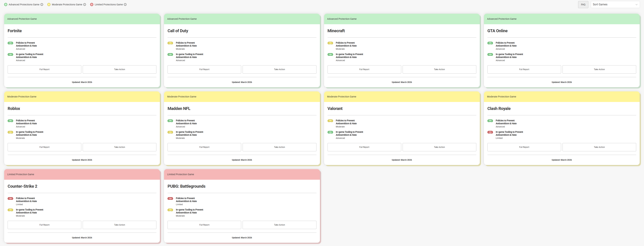Image resolution: width=644 pixels, height=246 pixels.
Task: Toggle the red Limited Protections Game filter circle
Action: click(x=92, y=5)
